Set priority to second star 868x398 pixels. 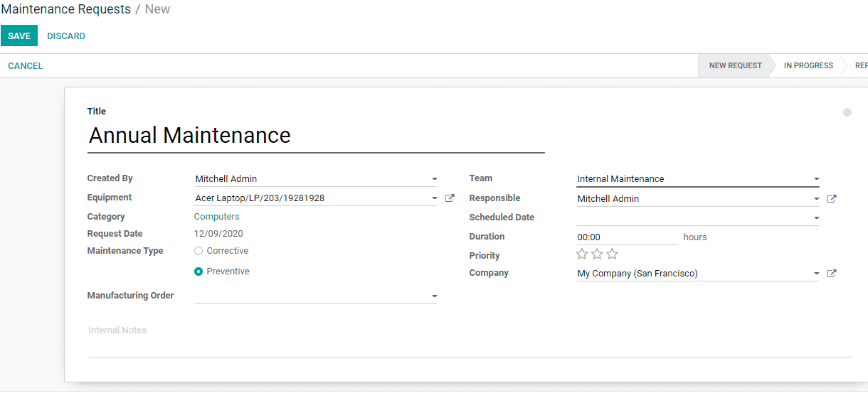(597, 254)
